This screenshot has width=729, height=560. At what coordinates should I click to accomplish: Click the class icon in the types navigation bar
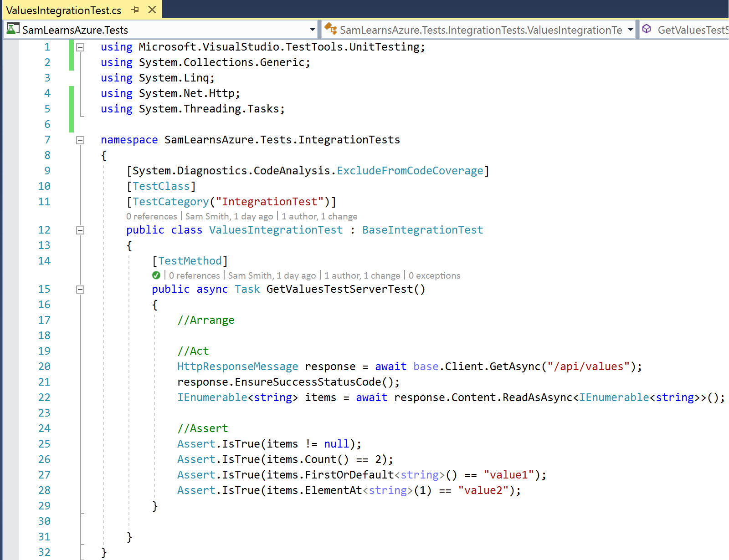pos(330,29)
